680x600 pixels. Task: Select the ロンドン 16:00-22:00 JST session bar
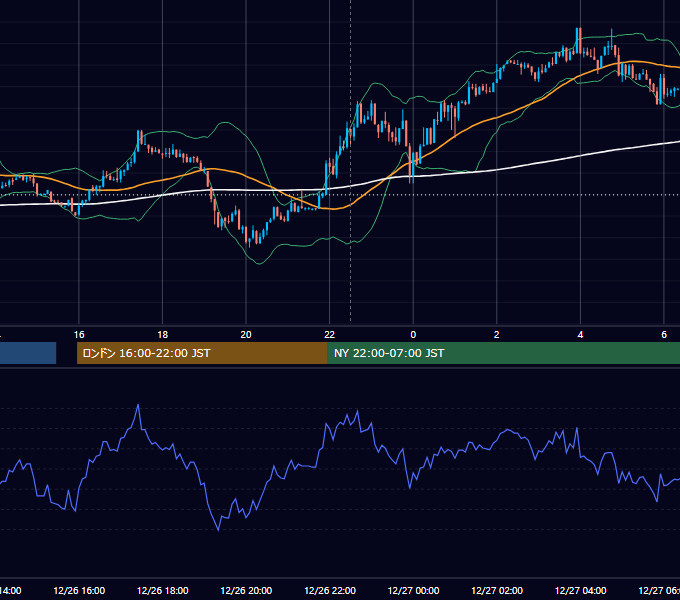click(202, 353)
